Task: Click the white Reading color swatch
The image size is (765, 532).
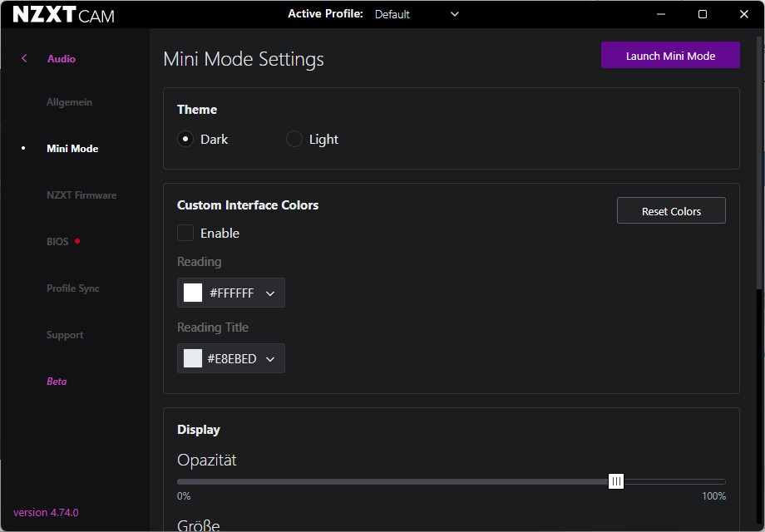Action: (193, 293)
